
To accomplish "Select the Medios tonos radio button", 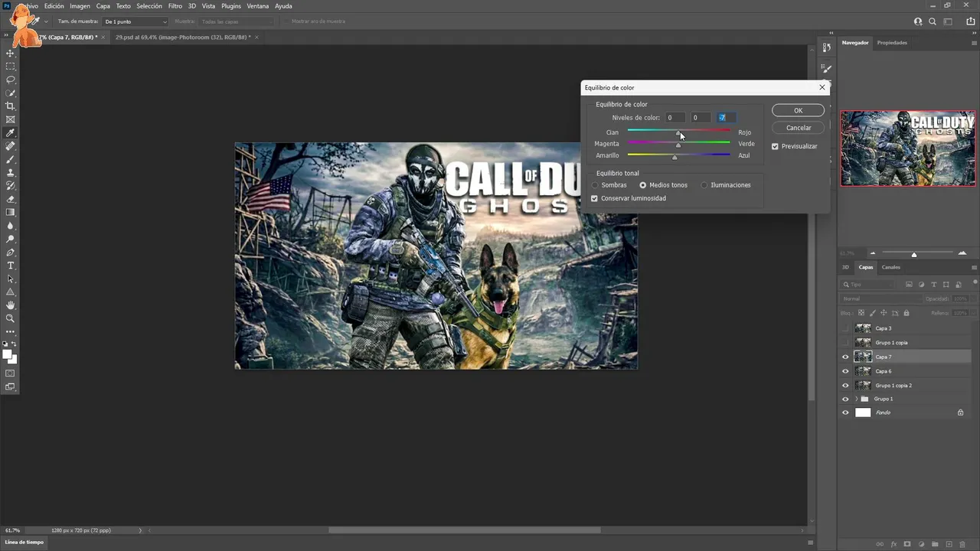I will pos(643,185).
